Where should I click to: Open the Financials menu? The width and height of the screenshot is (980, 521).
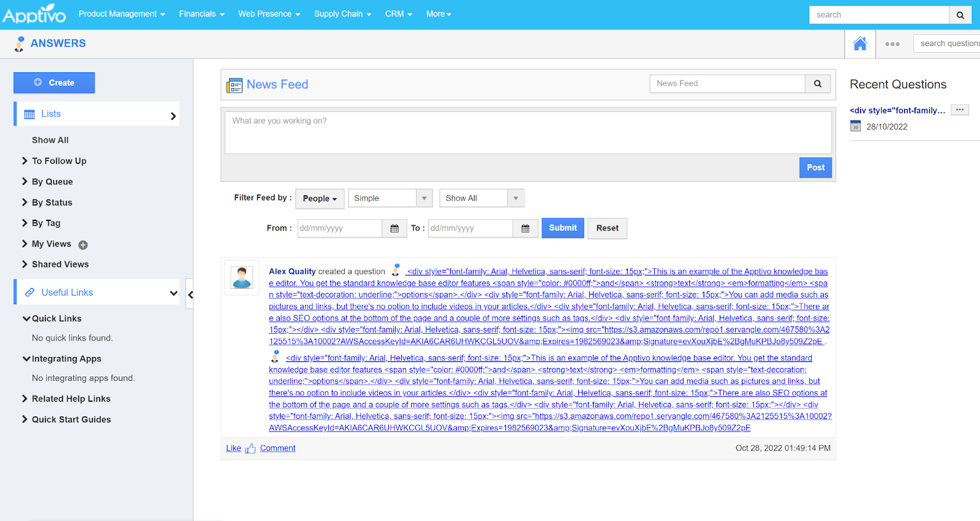(x=202, y=14)
